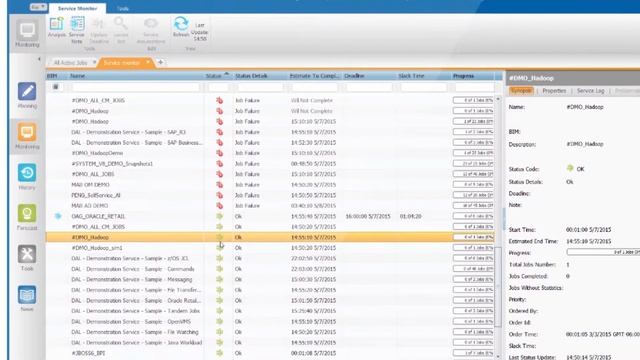Click OK status icon of #DMO_Hadoop_sim1 row
This screenshot has height=360, width=640.
pos(220,248)
